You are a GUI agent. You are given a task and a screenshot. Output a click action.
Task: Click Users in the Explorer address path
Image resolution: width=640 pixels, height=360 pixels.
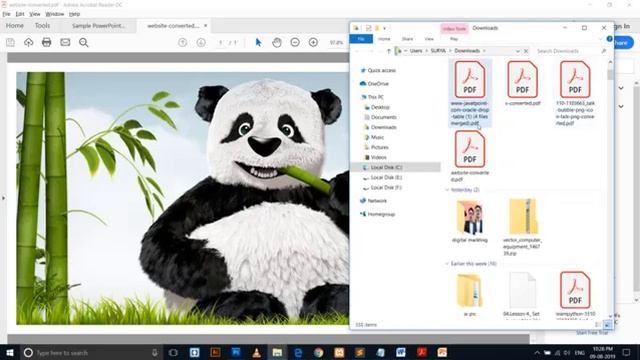pos(416,51)
